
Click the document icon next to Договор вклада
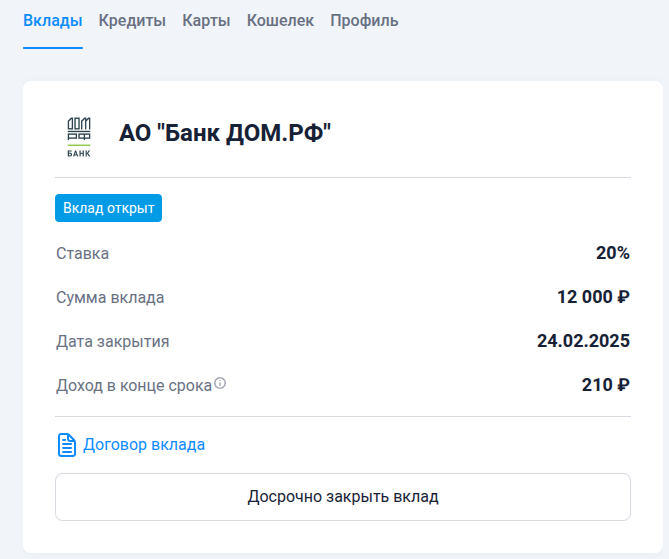[x=67, y=445]
